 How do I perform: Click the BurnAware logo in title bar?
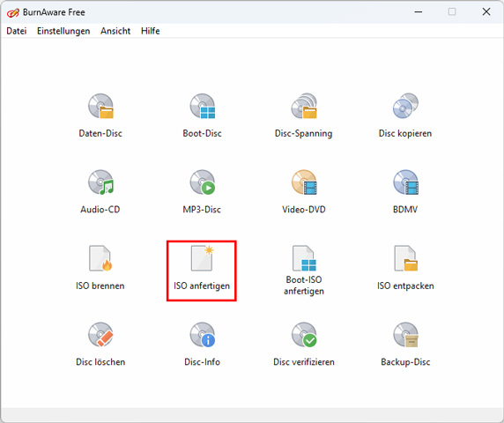(13, 12)
